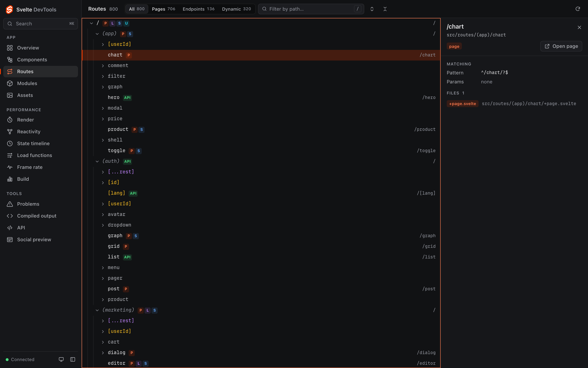
Task: Expand the comment route folder
Action: pyautogui.click(x=103, y=66)
